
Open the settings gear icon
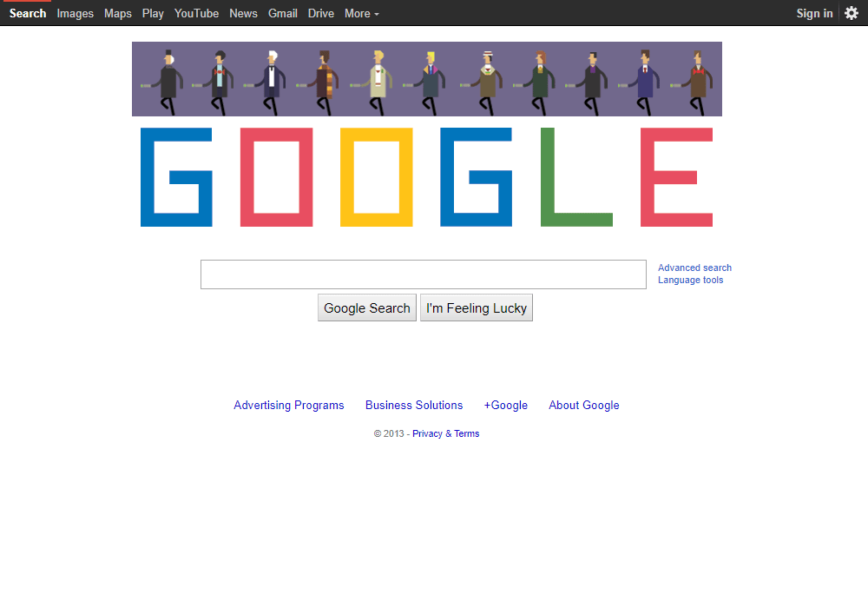[x=852, y=13]
